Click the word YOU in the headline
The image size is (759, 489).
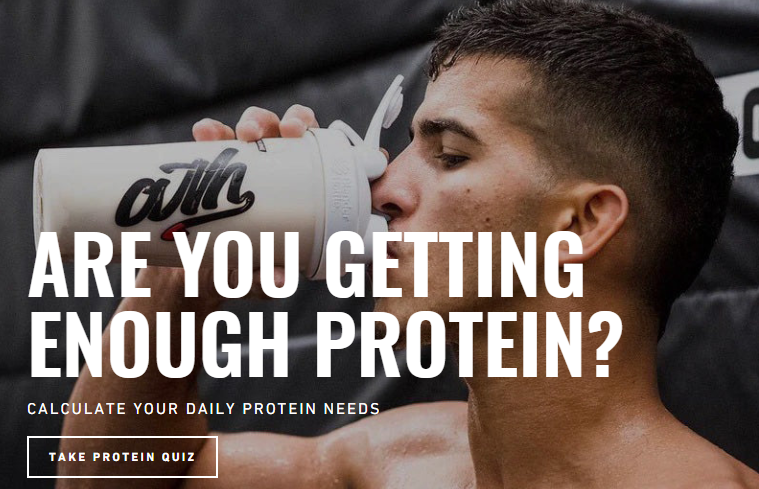coord(236,264)
